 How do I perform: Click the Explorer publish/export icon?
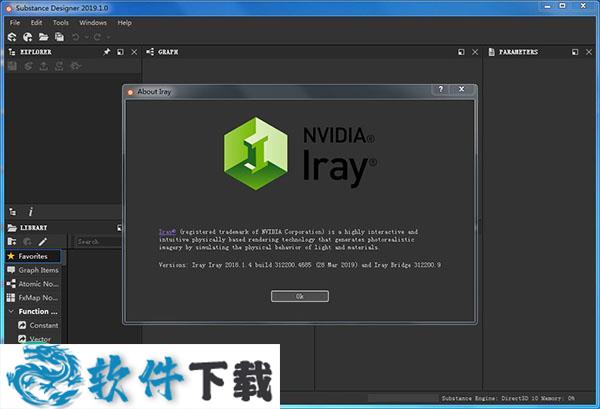pos(44,66)
